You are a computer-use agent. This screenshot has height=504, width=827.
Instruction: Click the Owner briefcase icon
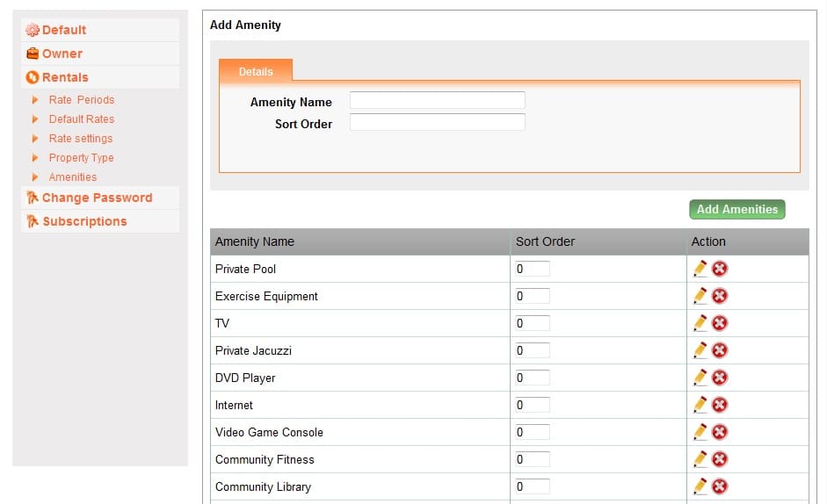33,54
